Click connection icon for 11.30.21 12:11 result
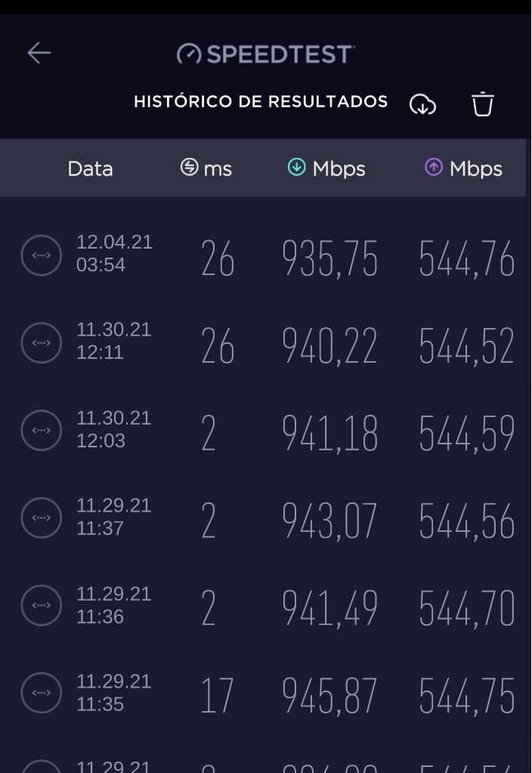 pos(42,342)
